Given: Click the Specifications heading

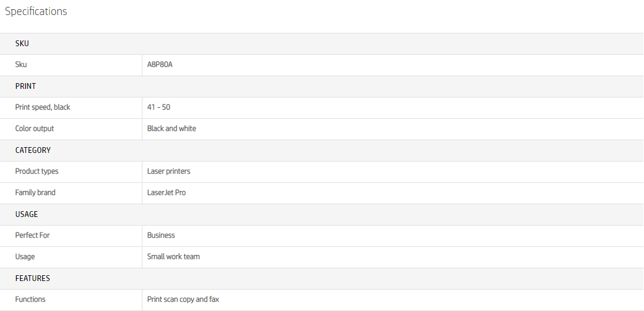Looking at the screenshot, I should point(36,12).
